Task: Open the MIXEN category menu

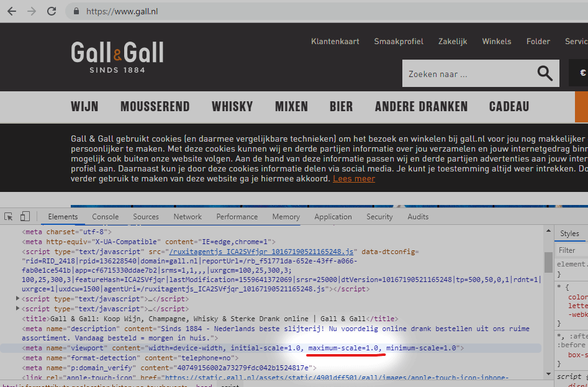Action: (291, 106)
